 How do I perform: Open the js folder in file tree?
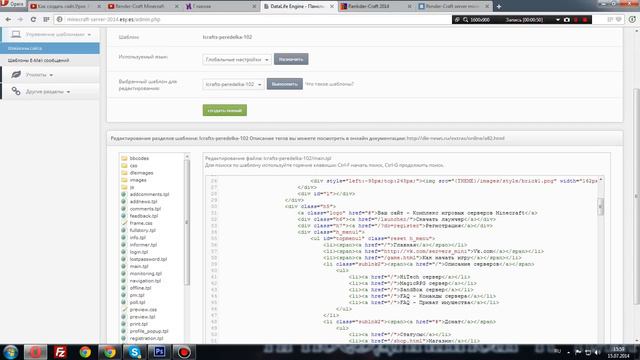point(128,187)
